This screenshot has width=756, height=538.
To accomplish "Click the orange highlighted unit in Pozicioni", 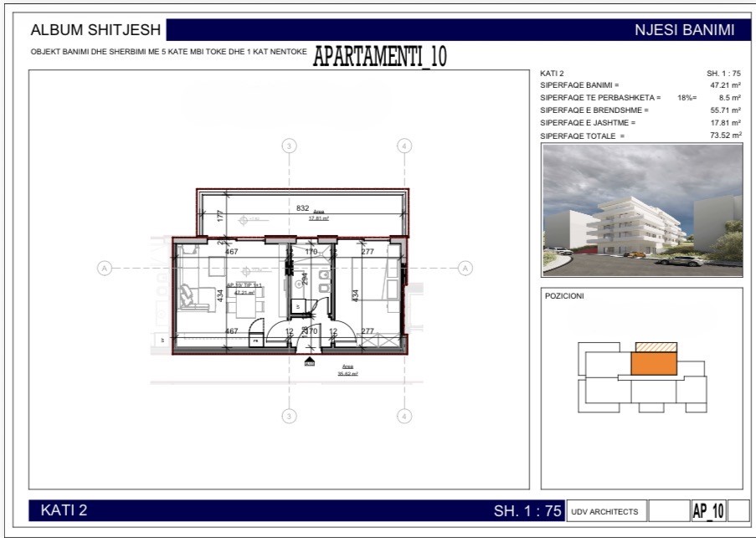I will [652, 363].
